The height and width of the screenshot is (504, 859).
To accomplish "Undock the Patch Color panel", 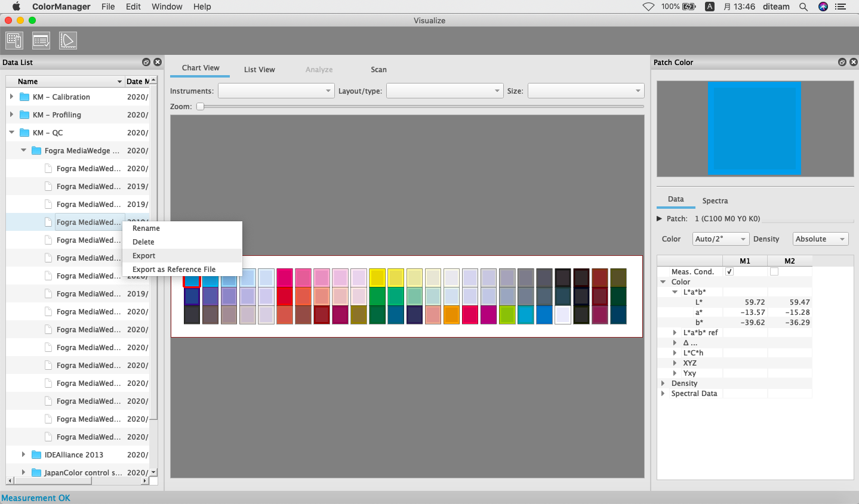I will click(x=842, y=62).
